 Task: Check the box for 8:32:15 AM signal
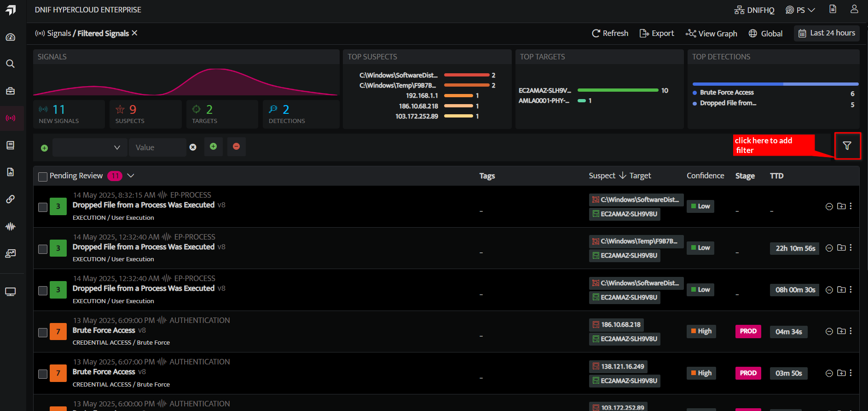43,207
